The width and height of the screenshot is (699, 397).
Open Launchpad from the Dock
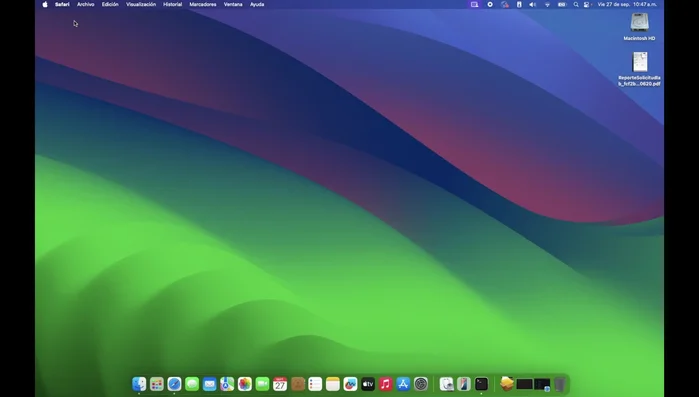coord(156,384)
